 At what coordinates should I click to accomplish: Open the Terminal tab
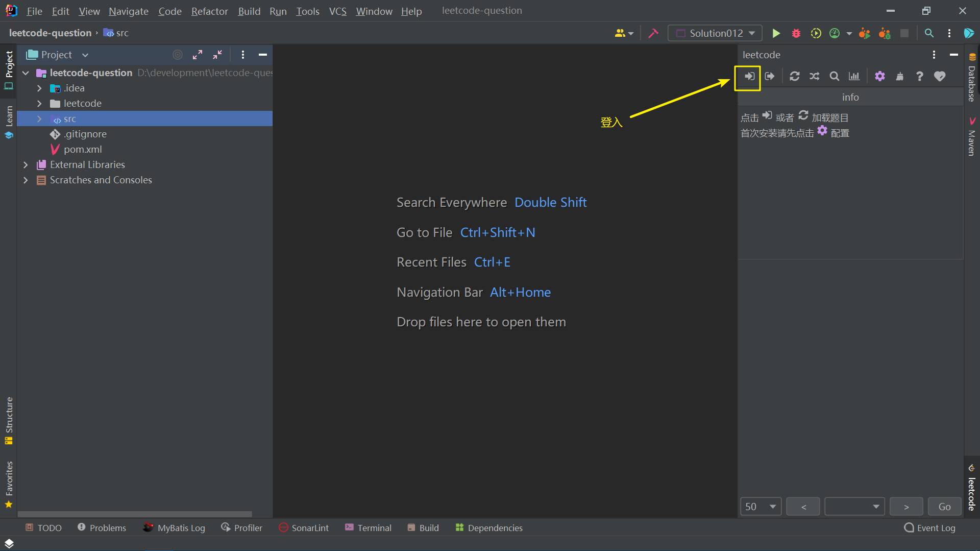click(x=368, y=528)
